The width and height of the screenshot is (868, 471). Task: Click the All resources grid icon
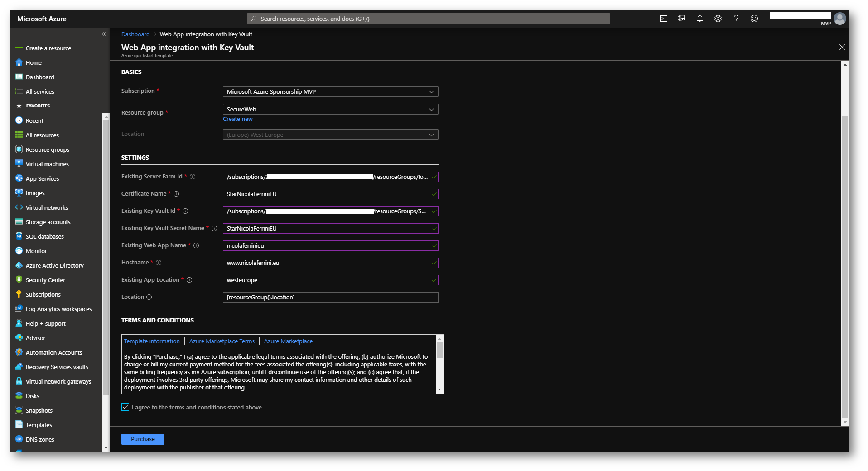pyautogui.click(x=19, y=135)
